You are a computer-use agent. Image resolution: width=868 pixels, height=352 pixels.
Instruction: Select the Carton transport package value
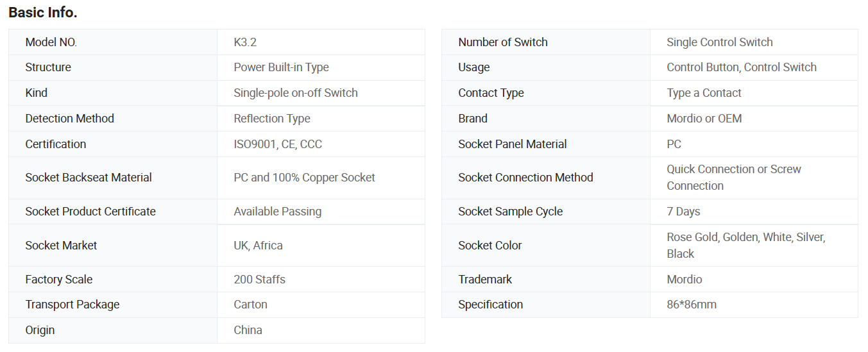point(250,305)
